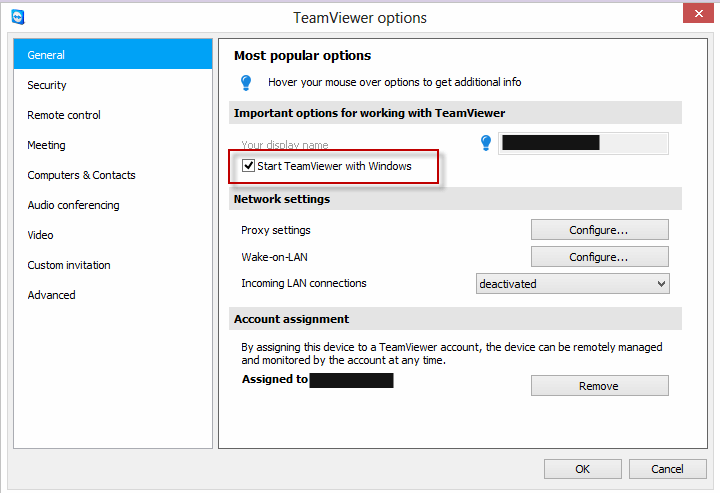Go to the Meeting options
720x493 pixels.
46,145
